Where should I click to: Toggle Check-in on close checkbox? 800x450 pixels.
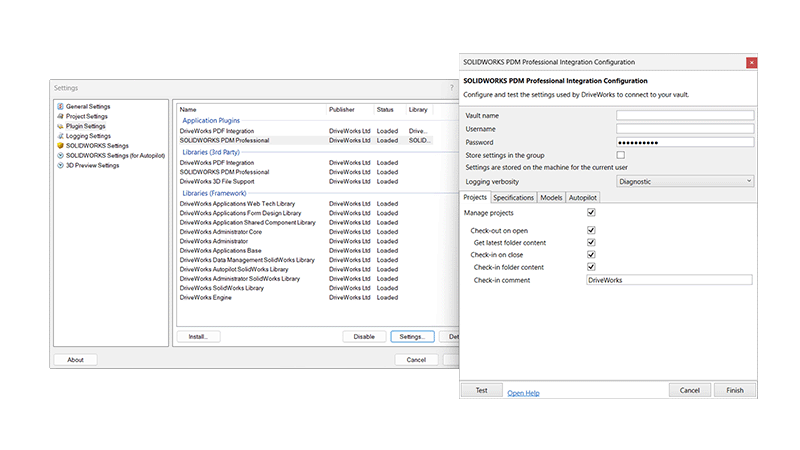tap(591, 255)
